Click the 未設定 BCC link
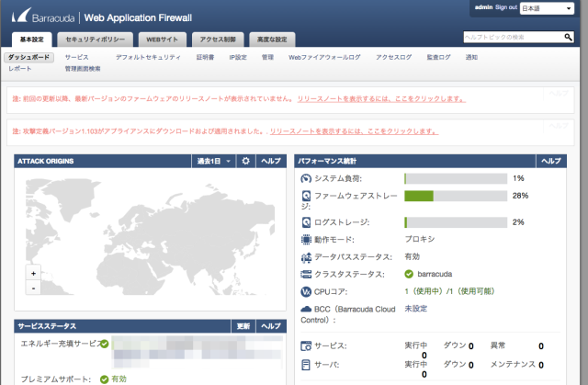 [x=416, y=309]
